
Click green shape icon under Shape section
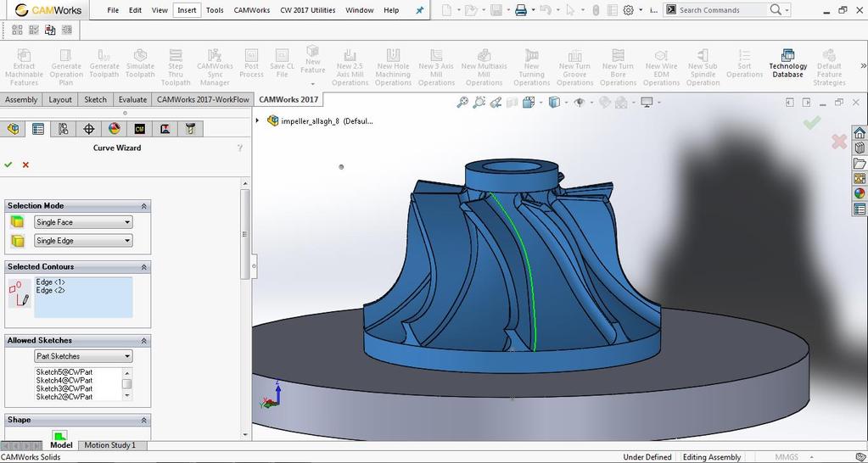59,436
